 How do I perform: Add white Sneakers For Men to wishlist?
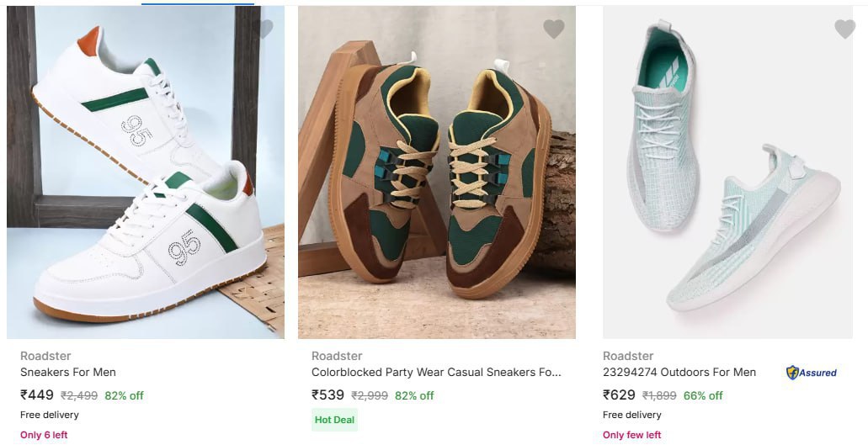(x=263, y=29)
